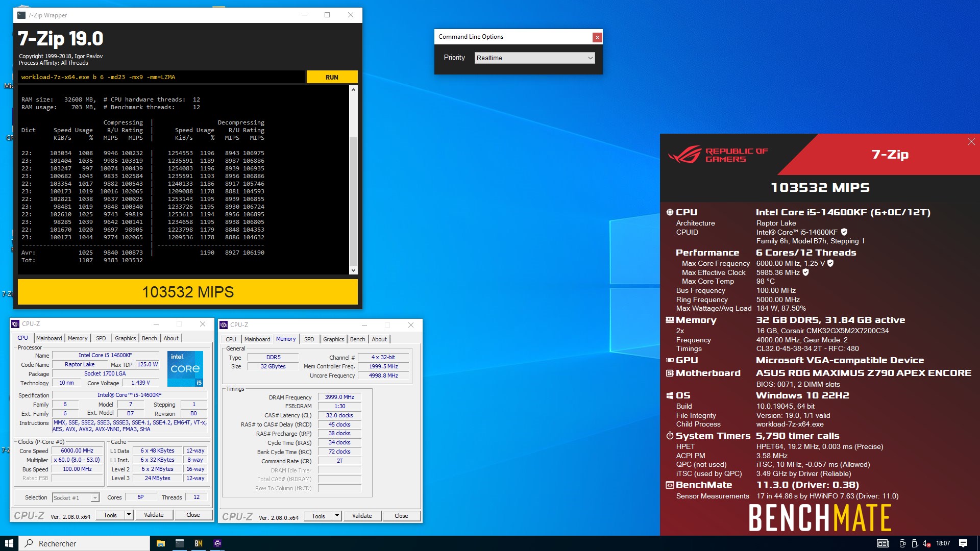Viewport: 980px width, 551px height.
Task: Open Tools dropdown arrow in right CPU-Z
Action: tap(337, 516)
